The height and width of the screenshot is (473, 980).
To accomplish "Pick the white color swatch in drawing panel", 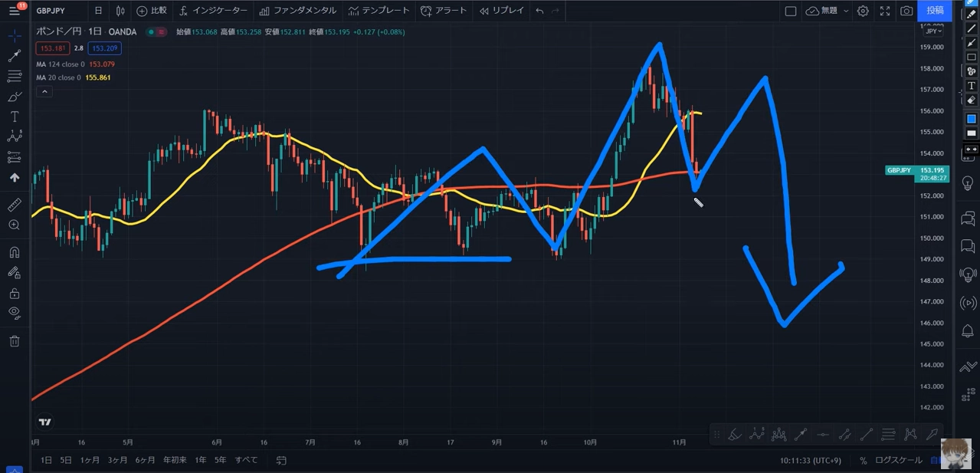I will point(971,133).
